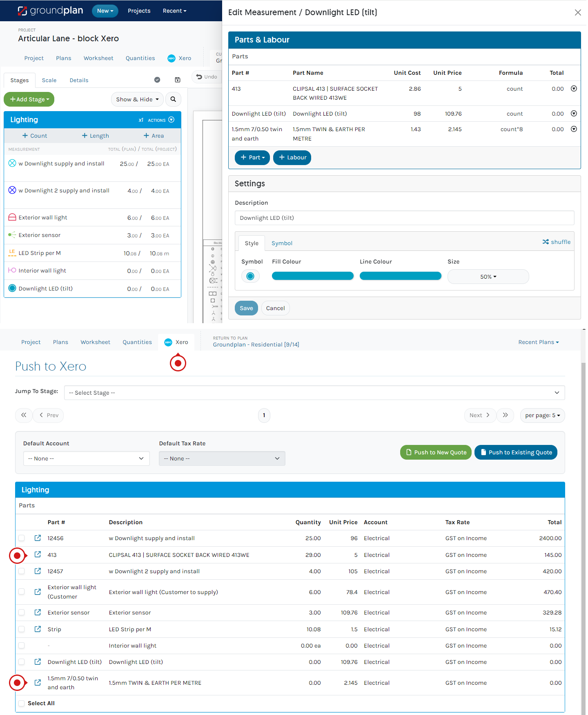Tick checkbox for Interior wall light row
This screenshot has height=715, width=588.
[x=22, y=646]
